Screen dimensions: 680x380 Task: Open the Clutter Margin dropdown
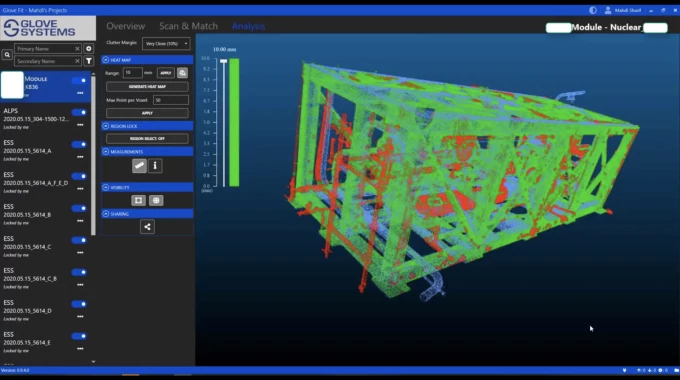pyautogui.click(x=167, y=43)
